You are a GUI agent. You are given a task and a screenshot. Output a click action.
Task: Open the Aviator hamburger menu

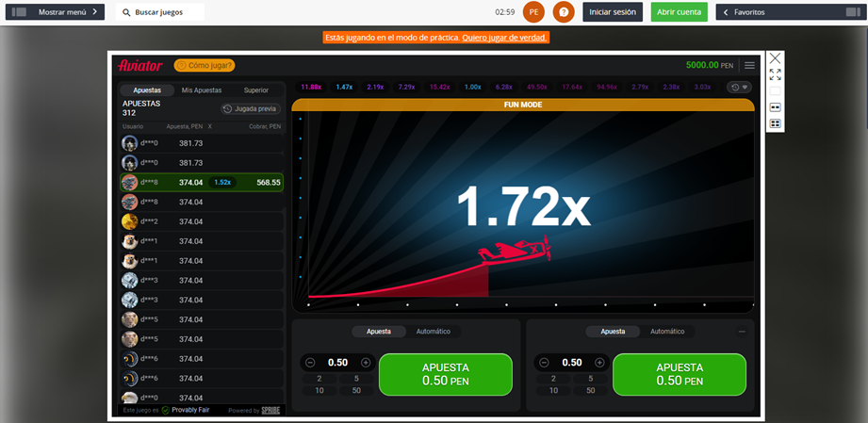pyautogui.click(x=749, y=65)
